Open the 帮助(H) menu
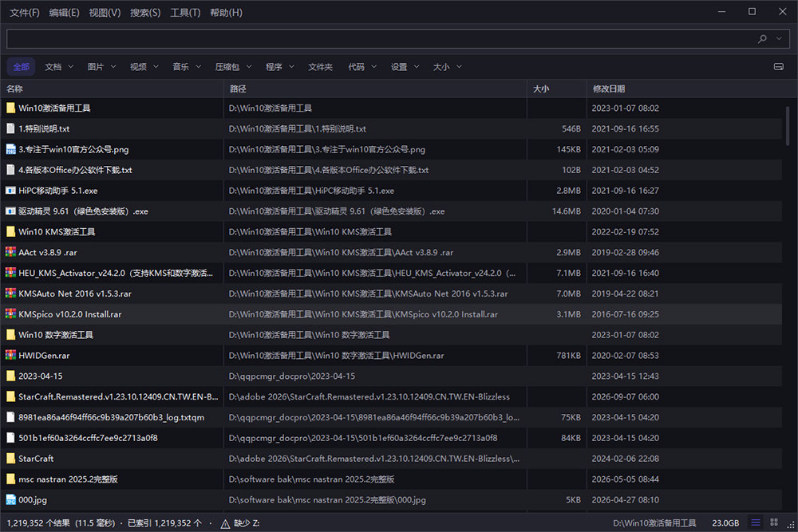This screenshot has width=798, height=532. pyautogui.click(x=226, y=12)
